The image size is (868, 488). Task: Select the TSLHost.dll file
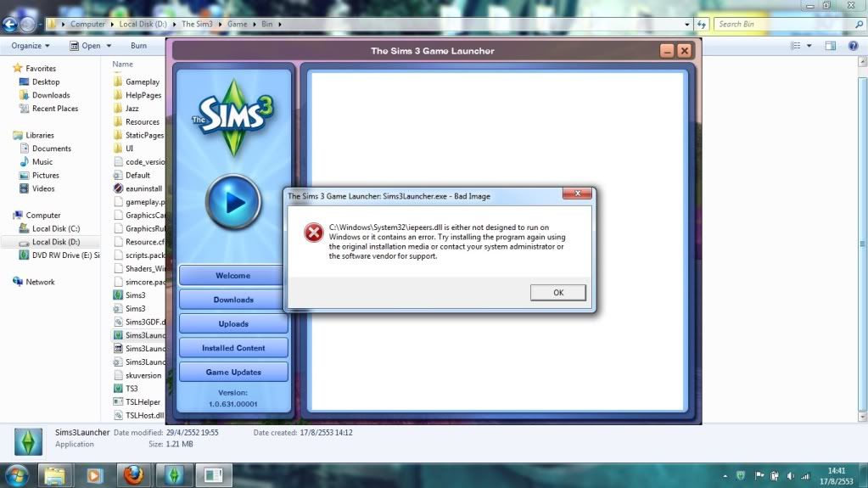click(x=144, y=415)
